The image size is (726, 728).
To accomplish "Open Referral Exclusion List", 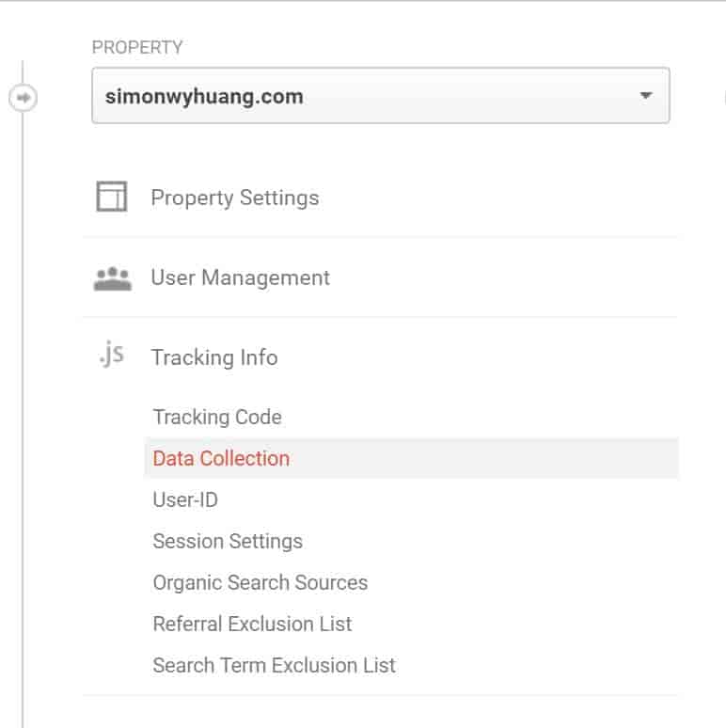I will [x=252, y=624].
